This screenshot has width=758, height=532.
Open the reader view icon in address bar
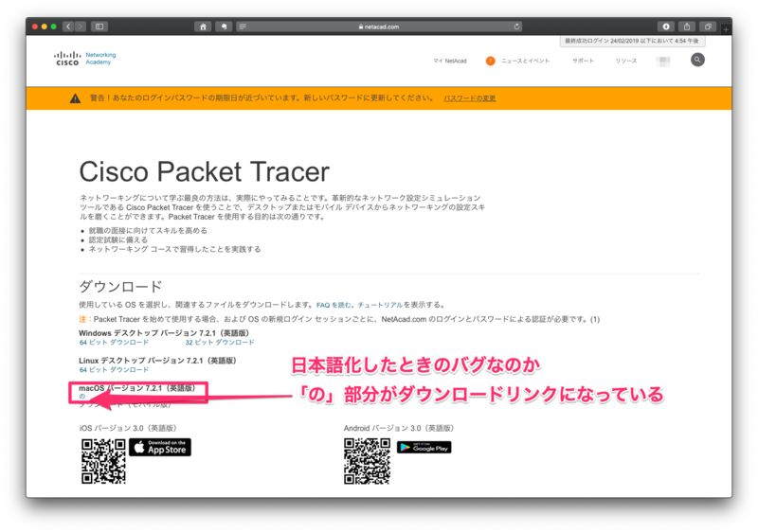tap(243, 27)
